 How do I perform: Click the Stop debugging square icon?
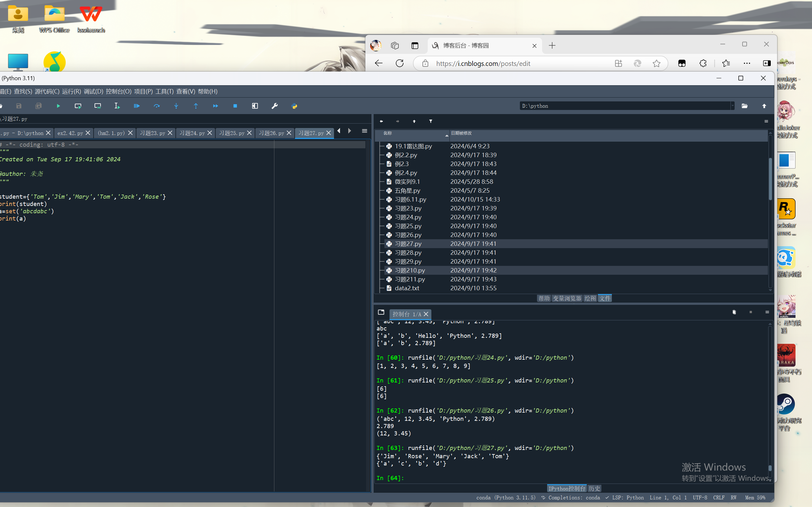pyautogui.click(x=235, y=106)
